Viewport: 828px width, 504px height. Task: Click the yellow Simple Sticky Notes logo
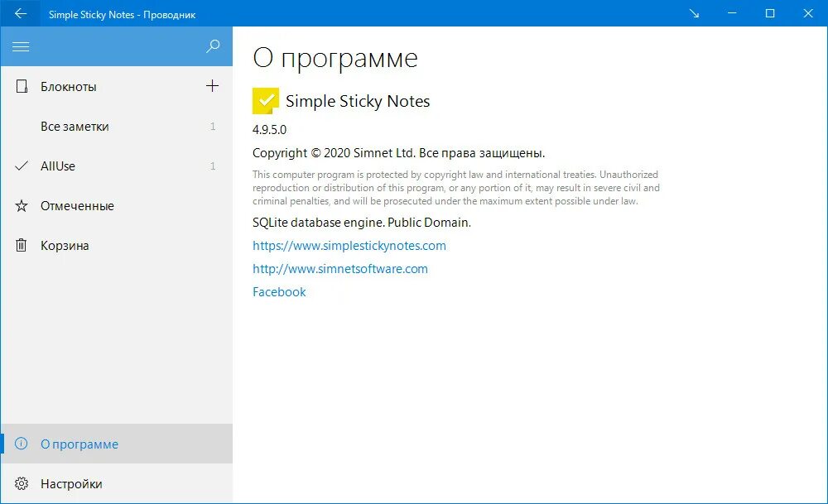266,101
